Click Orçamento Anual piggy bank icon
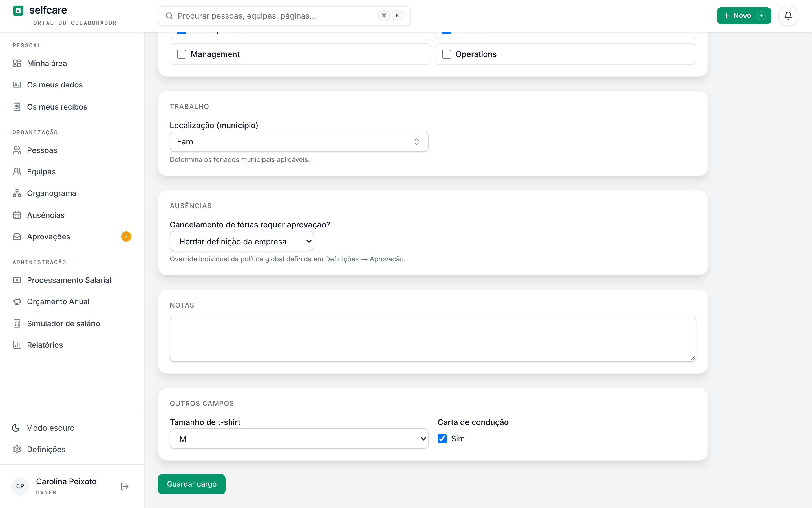The image size is (812, 508). coord(17,302)
